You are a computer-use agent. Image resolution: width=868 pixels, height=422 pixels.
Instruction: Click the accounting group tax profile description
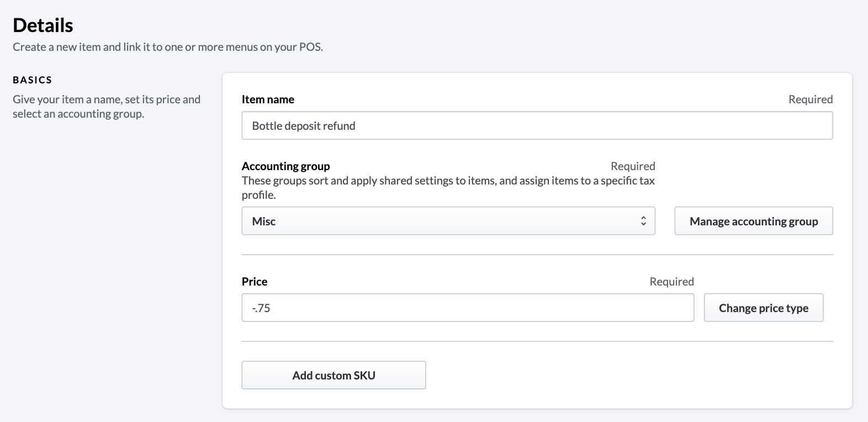pos(448,188)
